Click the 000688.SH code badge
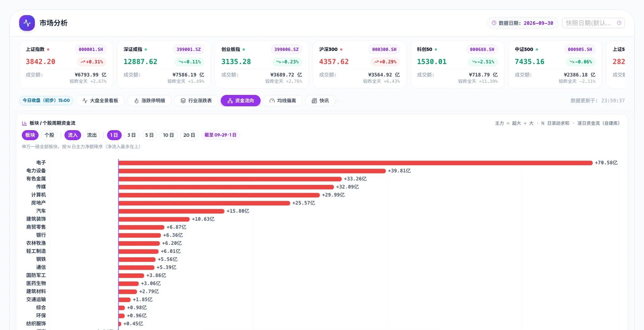Screen dimensions: 644x330 [482, 50]
